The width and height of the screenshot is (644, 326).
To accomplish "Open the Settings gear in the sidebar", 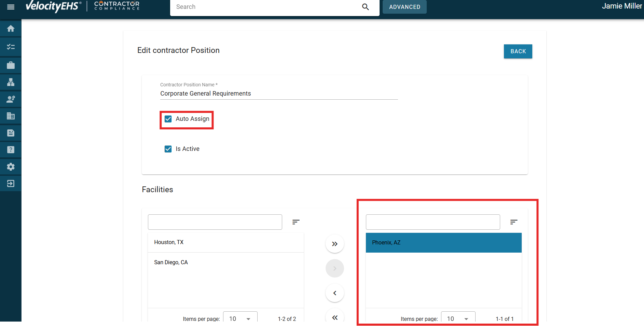I will coord(11,167).
